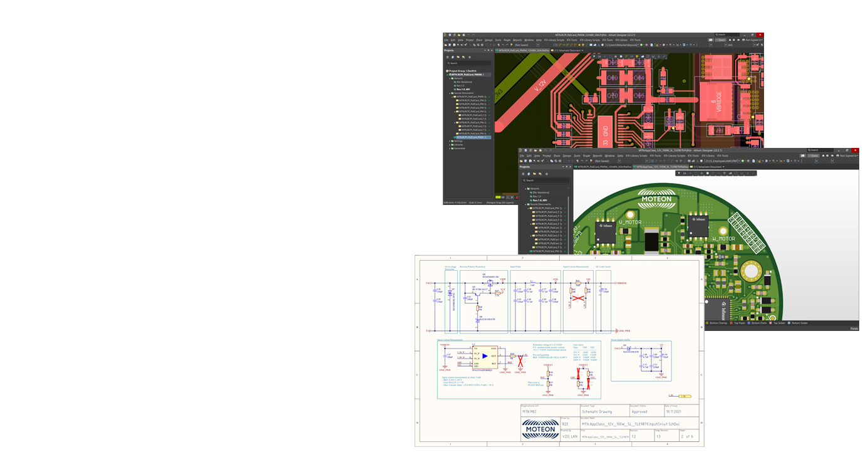Open the Route menu in PaSCard window
Image resolution: width=868 pixels, height=472 pixels.
[507, 40]
